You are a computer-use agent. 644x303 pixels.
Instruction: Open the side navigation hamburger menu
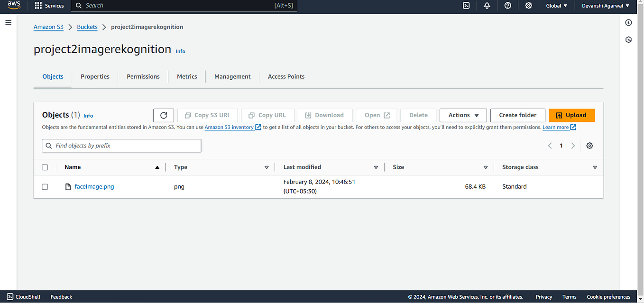coord(8,23)
